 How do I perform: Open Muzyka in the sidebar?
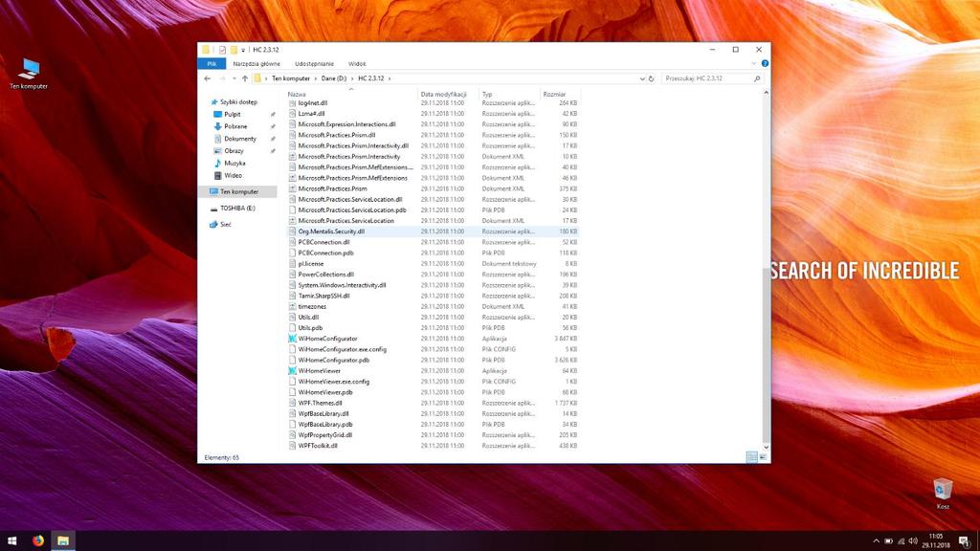(x=234, y=163)
